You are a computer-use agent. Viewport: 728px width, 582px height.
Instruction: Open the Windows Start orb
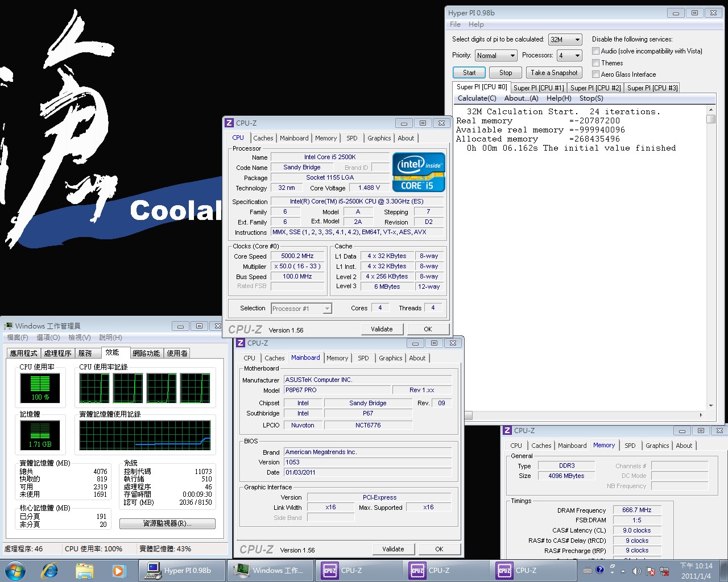pos(15,570)
